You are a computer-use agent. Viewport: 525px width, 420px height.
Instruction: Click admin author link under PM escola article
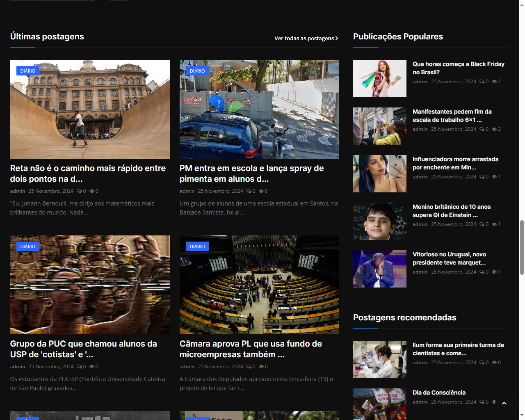click(187, 191)
